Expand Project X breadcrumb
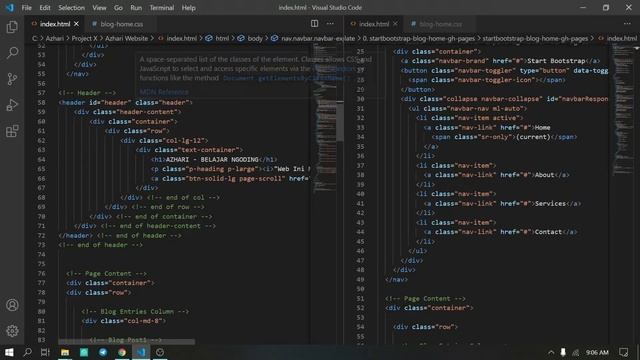The image size is (640, 360). [x=84, y=38]
